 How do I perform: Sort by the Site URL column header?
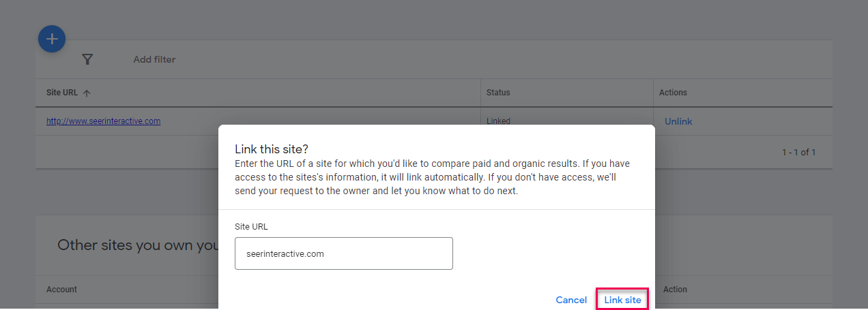click(61, 93)
